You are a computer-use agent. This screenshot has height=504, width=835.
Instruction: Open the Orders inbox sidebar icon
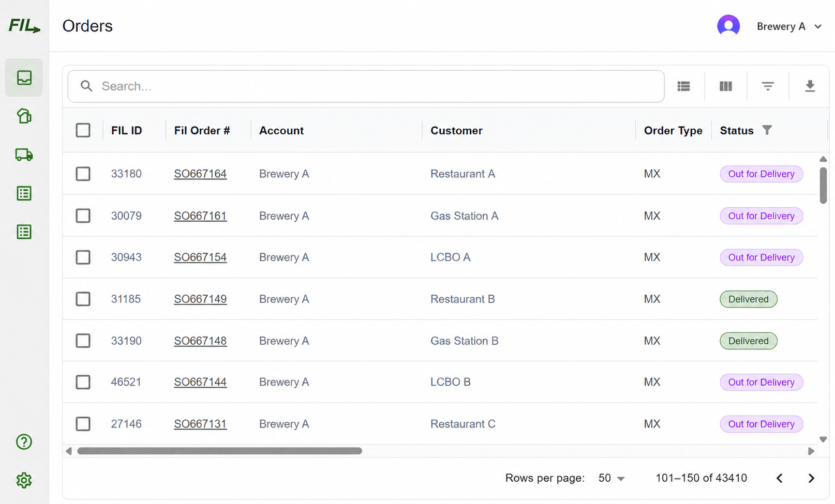pos(24,78)
